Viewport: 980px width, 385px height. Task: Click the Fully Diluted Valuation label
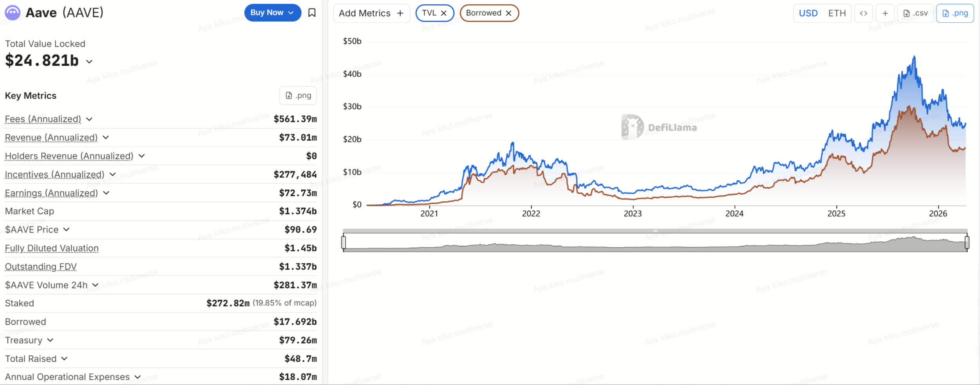click(x=52, y=248)
